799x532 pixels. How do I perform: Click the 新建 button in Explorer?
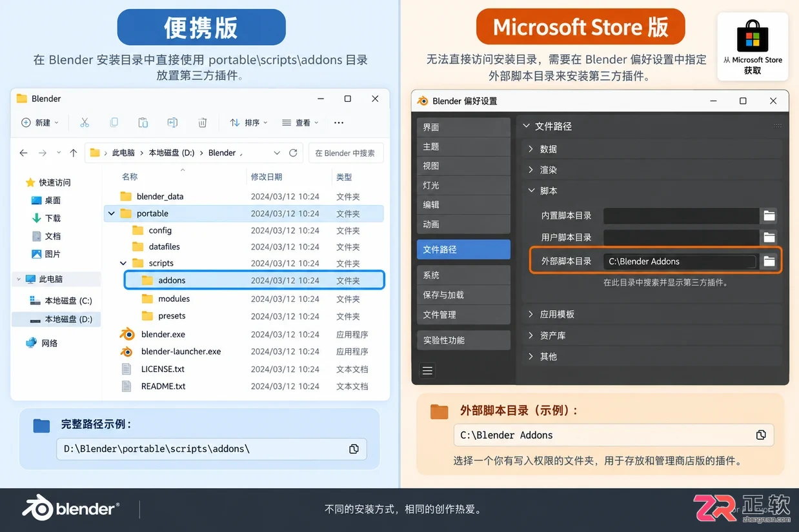pos(39,123)
